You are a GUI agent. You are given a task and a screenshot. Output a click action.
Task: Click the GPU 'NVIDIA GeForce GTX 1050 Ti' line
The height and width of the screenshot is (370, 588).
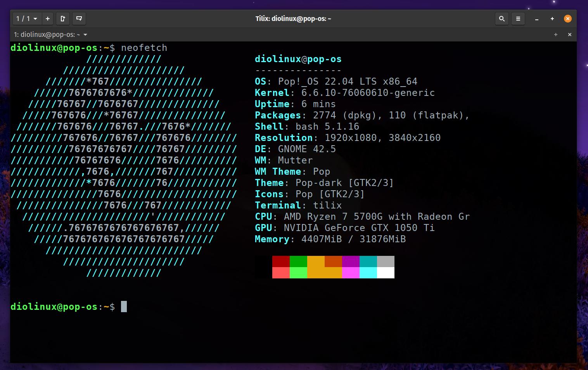click(x=345, y=228)
